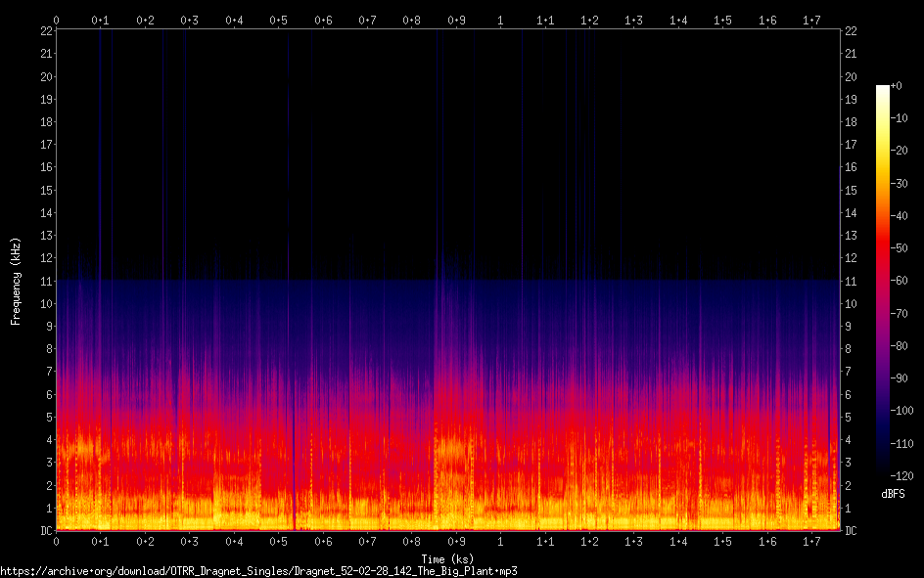The image size is (924, 578).
Task: Click the 0.9 marker on the bottom time axis
Action: coord(456,541)
